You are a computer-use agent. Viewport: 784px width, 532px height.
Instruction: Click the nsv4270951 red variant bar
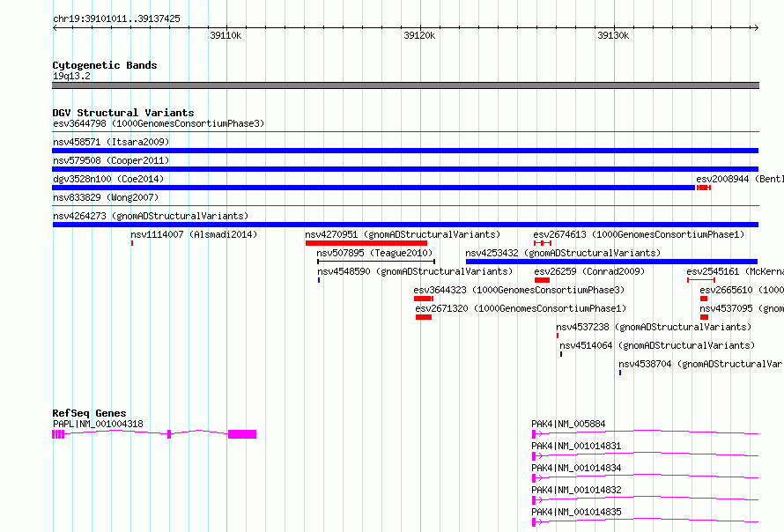pyautogui.click(x=366, y=243)
